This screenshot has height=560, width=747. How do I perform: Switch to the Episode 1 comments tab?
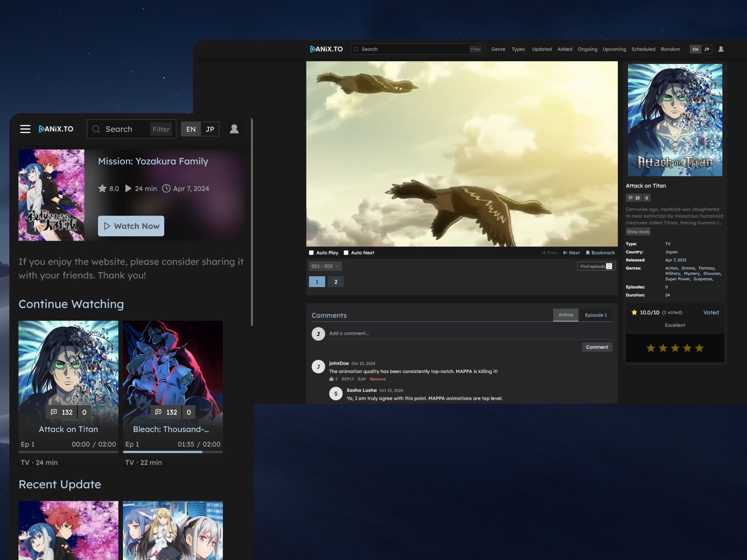tap(596, 315)
